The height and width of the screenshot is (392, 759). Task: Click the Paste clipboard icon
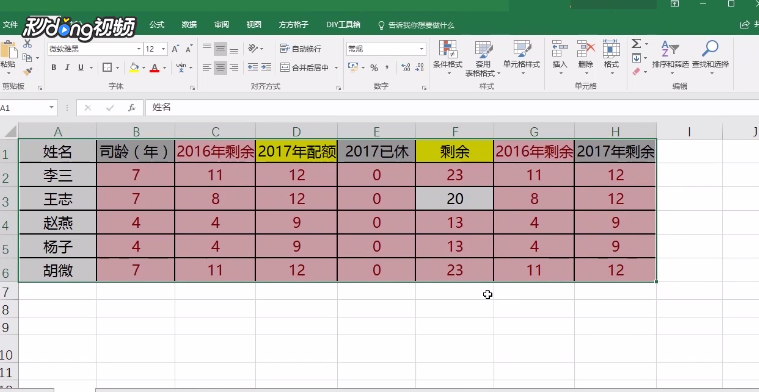click(8, 50)
